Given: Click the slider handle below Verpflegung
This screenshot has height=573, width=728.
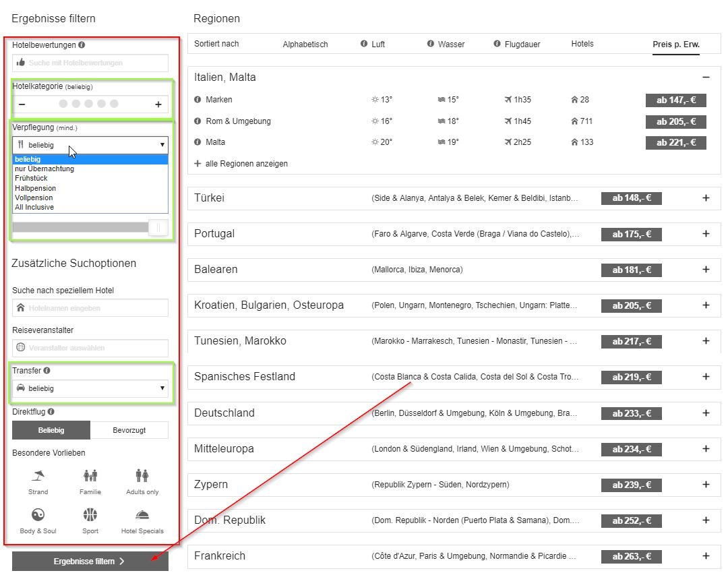Looking at the screenshot, I should click(158, 228).
